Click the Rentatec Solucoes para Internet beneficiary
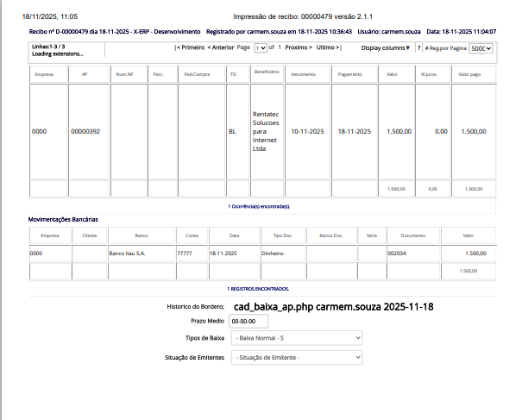The image size is (522, 420). [x=266, y=131]
